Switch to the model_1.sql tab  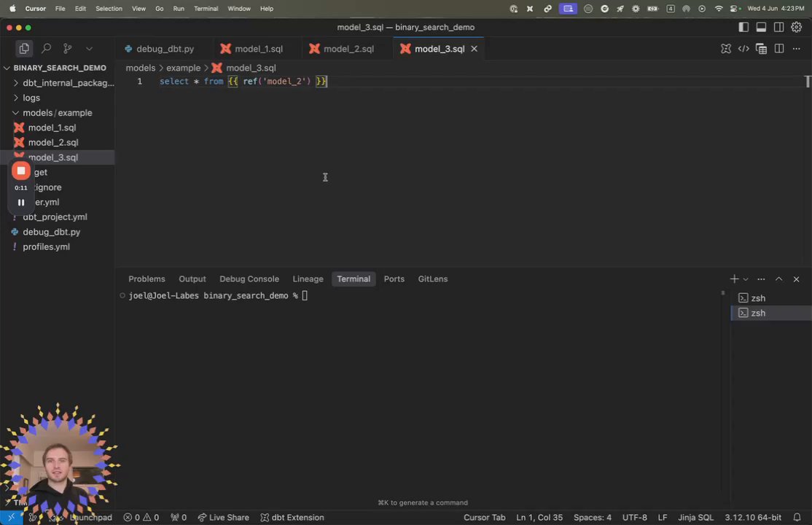click(x=251, y=49)
